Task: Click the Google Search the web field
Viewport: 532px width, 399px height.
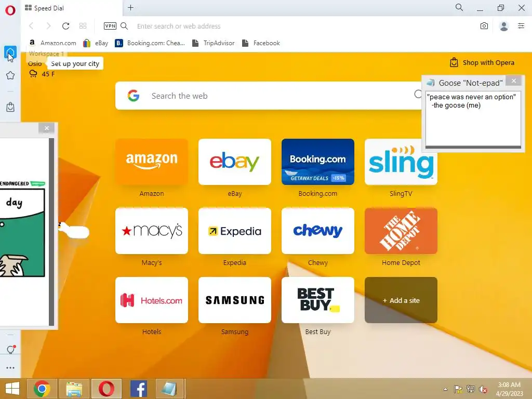Action: [268, 96]
